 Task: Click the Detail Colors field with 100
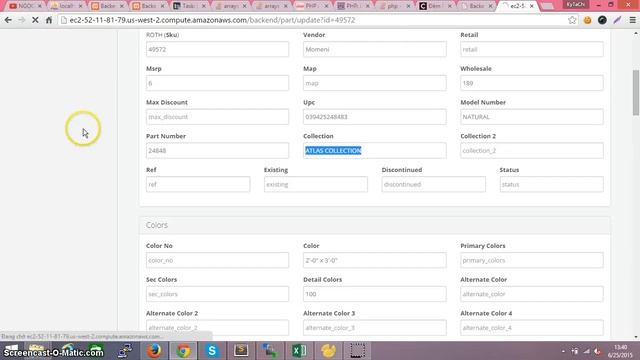(374, 294)
